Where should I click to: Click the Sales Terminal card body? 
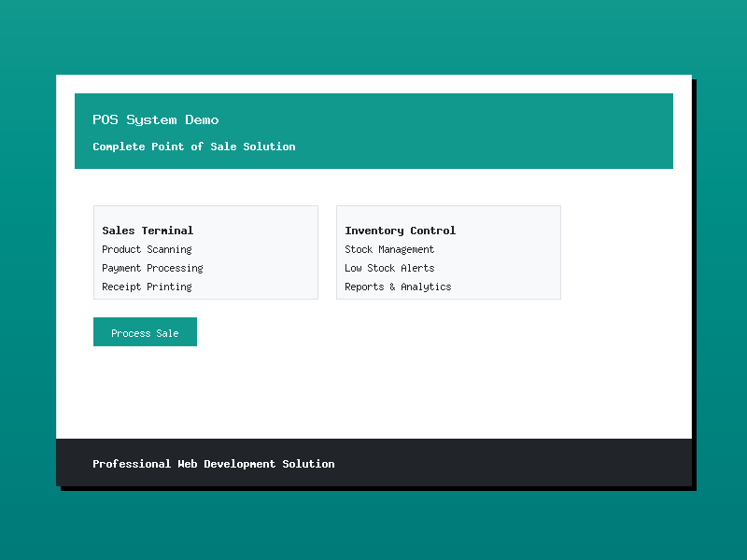point(205,252)
